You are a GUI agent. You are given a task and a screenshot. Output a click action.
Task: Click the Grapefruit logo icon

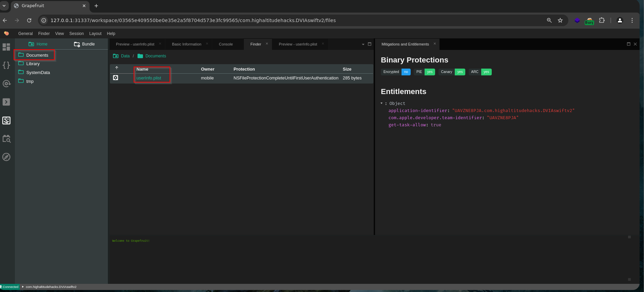point(6,33)
